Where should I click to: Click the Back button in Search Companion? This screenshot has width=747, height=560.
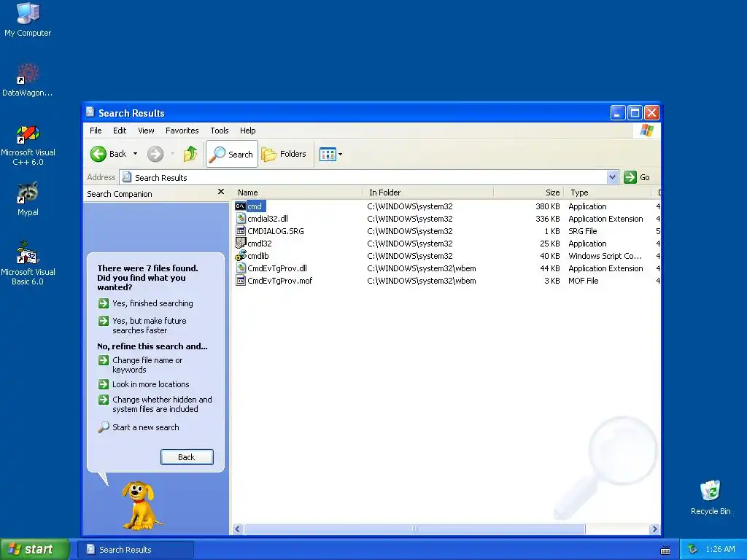[x=187, y=457]
